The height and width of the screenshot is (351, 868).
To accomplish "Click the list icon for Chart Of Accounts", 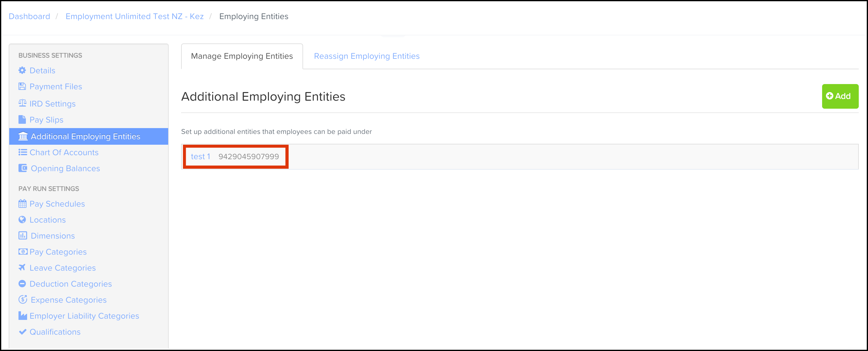I will click(x=22, y=152).
